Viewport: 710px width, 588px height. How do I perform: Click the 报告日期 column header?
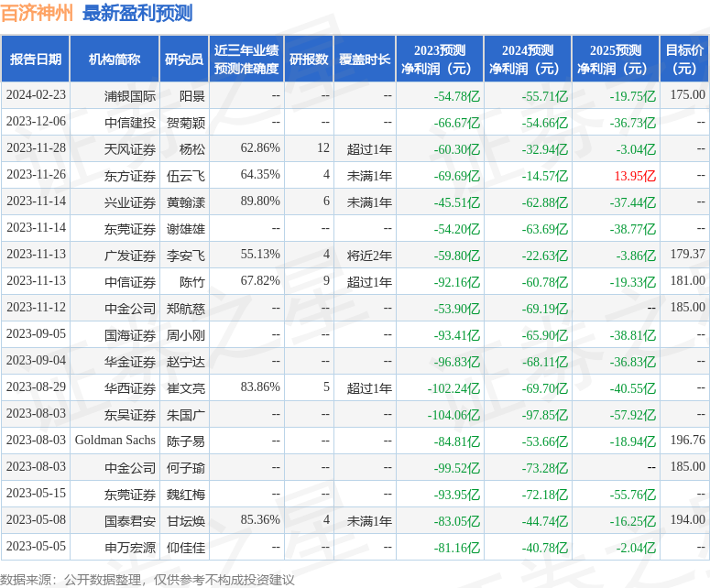[36, 59]
